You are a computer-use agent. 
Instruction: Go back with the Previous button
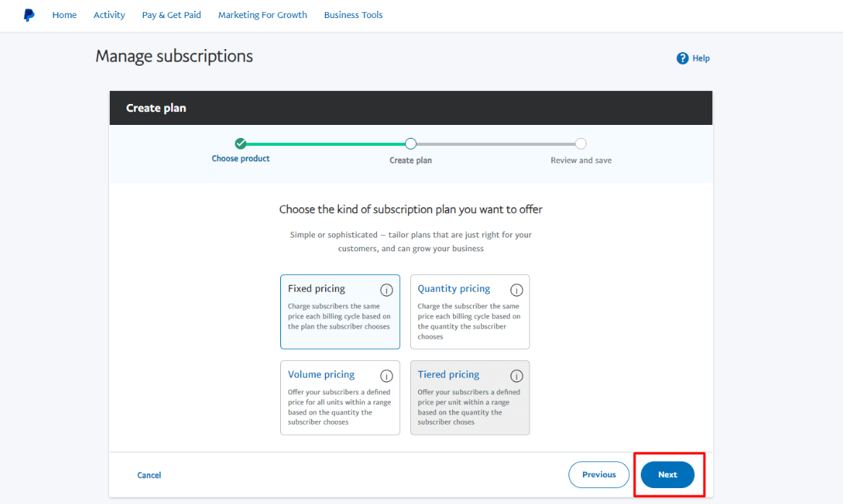pyautogui.click(x=599, y=474)
